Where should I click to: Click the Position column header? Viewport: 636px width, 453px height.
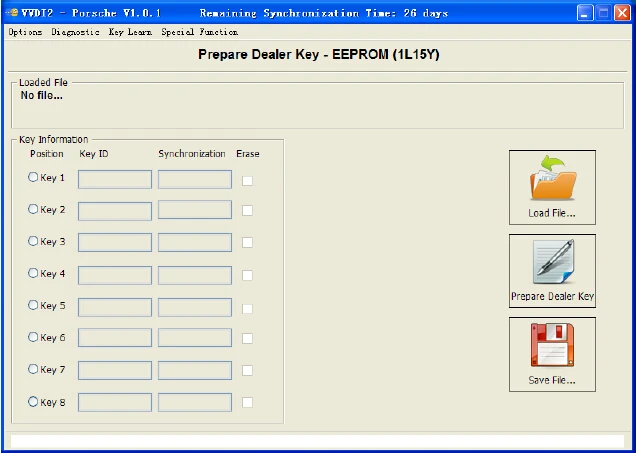point(47,154)
